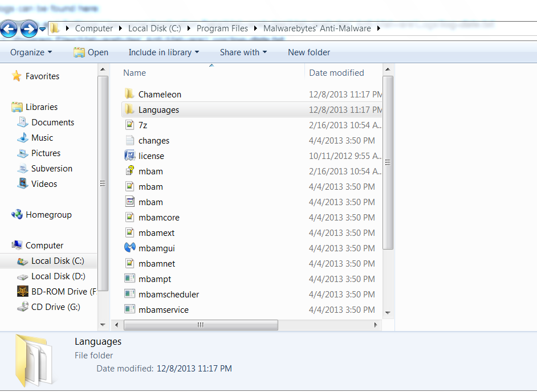Click the Favorites star icon
Viewport: 537px width, 392px height.
(x=17, y=76)
